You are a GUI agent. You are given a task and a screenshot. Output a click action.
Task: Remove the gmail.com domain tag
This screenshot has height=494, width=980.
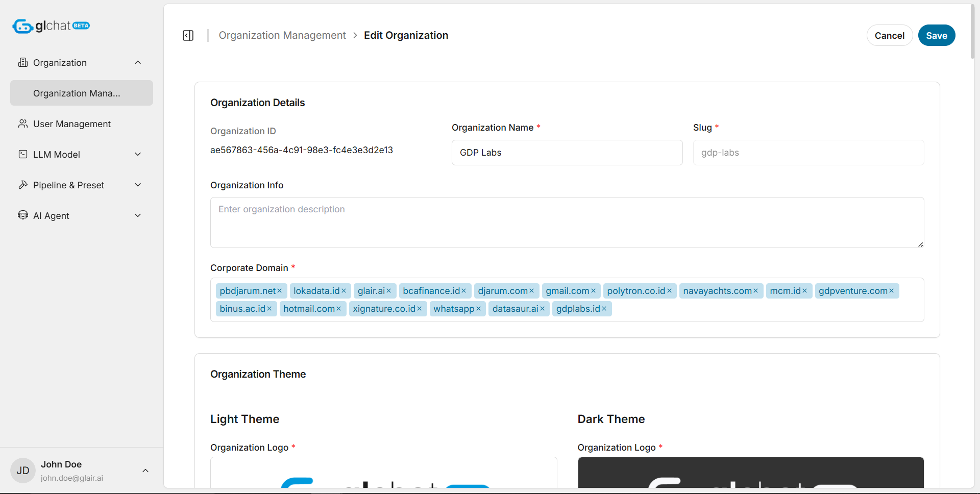point(593,291)
